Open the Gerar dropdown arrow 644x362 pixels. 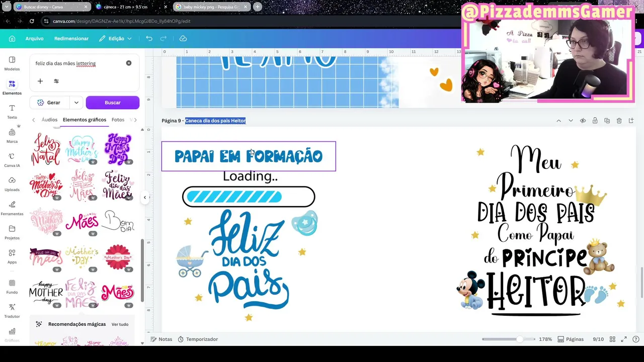point(76,103)
